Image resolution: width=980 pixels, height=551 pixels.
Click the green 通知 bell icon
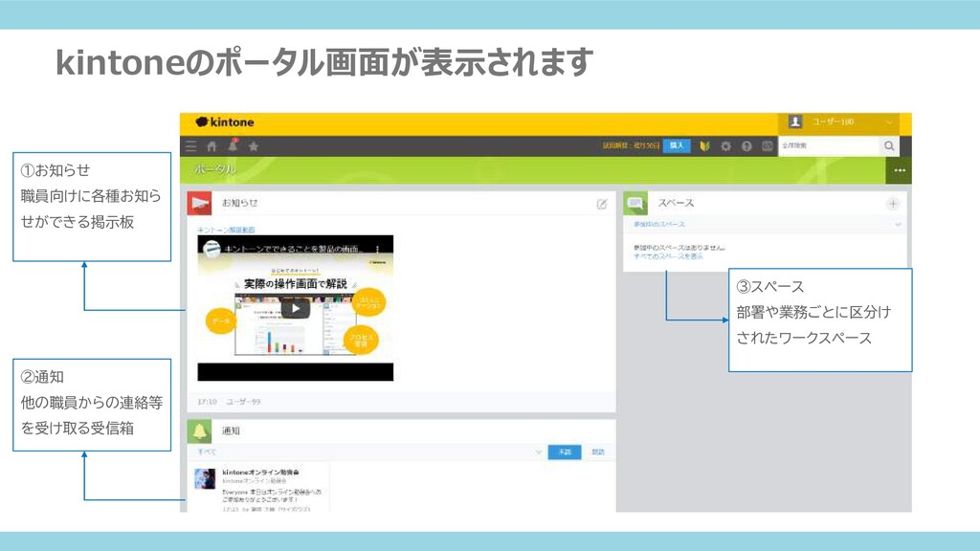tap(199, 431)
